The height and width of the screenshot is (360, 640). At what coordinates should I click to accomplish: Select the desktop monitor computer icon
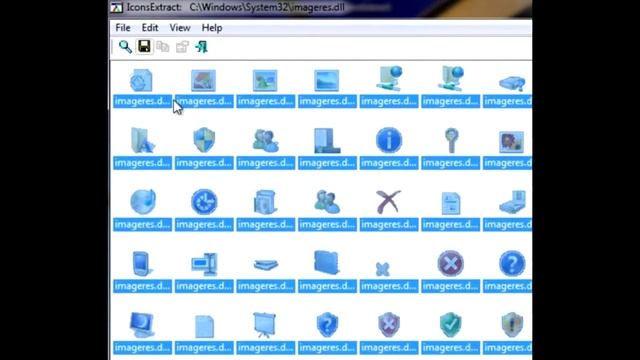(x=142, y=325)
